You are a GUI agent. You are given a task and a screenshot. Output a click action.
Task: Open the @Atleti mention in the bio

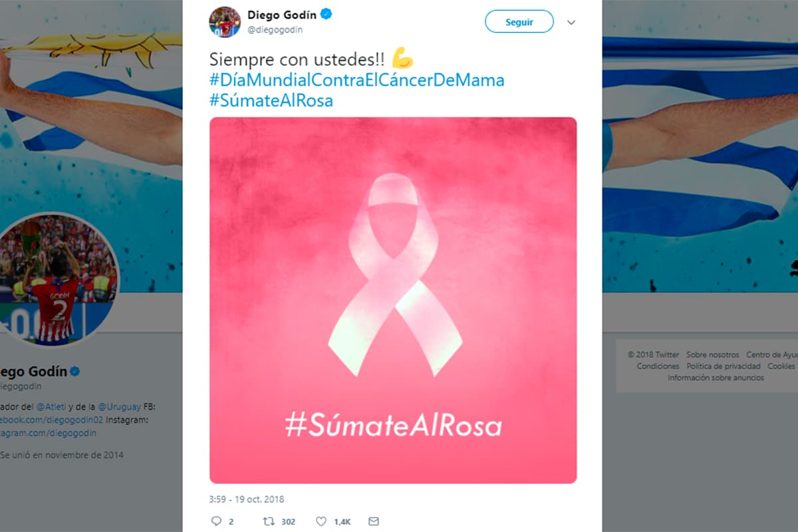(x=49, y=406)
